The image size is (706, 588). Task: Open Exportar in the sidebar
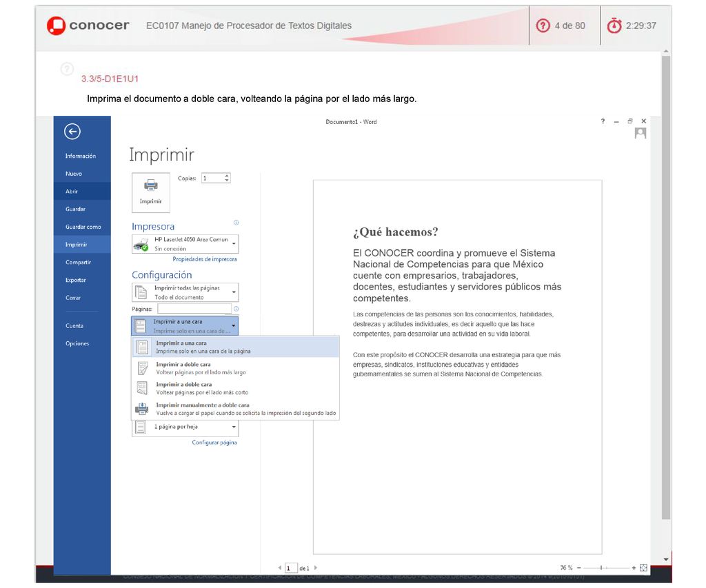tap(82, 280)
